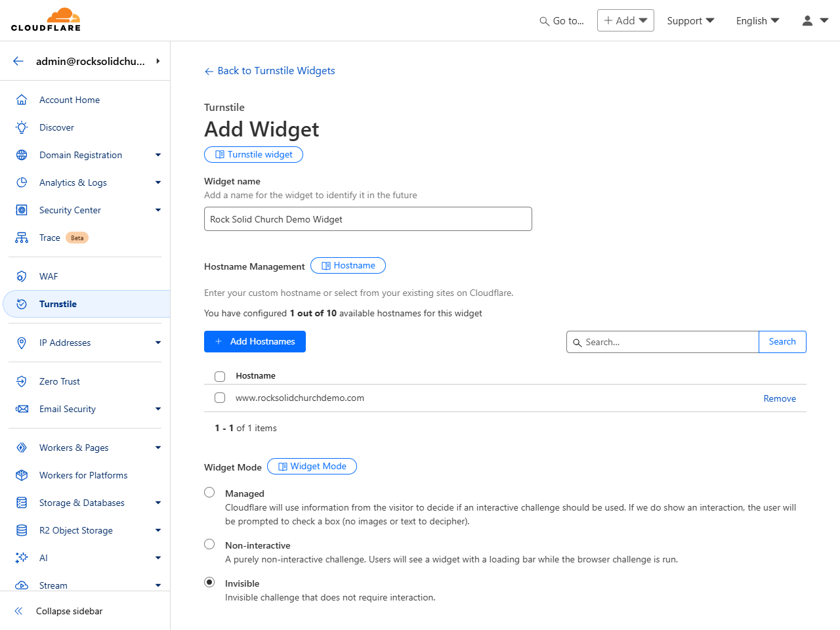Screen dimensions: 840x630
Task: Click the Workers for Platforms cube icon
Action: pyautogui.click(x=22, y=475)
